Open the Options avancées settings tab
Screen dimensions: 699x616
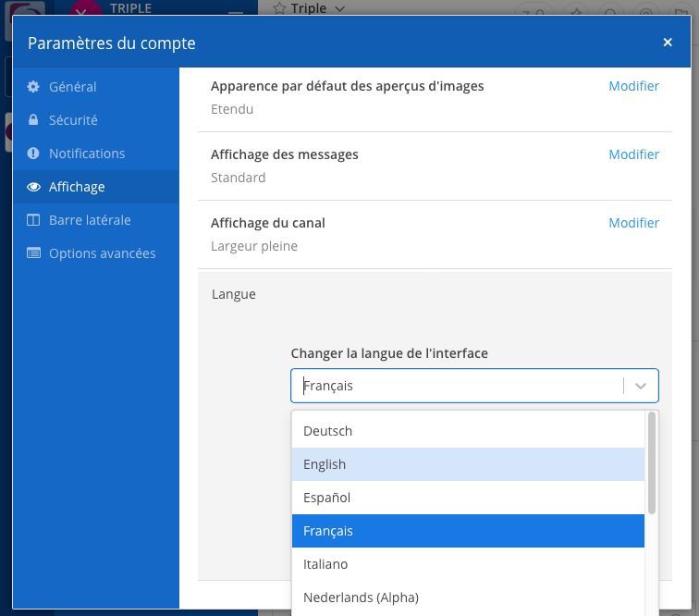pyautogui.click(x=96, y=253)
